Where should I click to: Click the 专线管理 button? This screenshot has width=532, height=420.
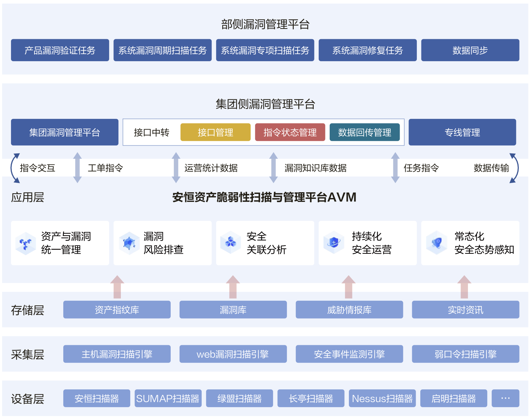[x=462, y=132]
